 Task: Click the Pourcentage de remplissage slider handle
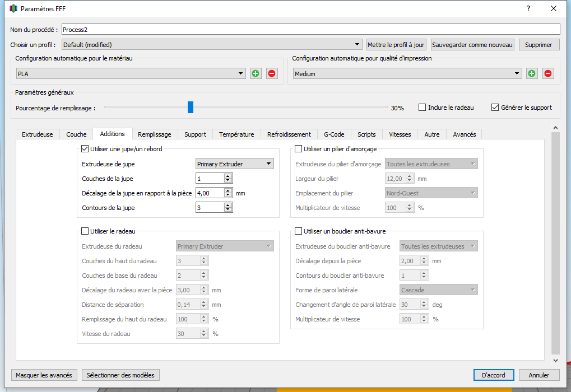[191, 108]
